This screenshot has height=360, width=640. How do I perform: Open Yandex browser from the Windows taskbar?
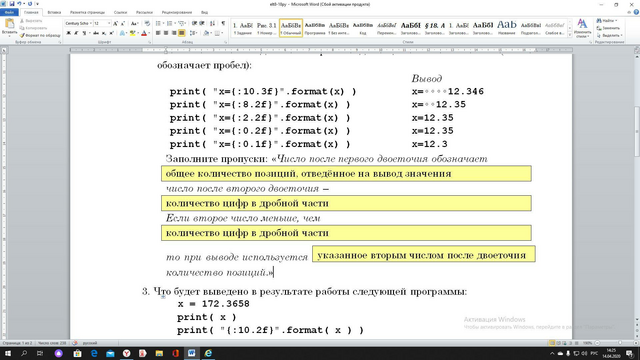click(x=127, y=353)
